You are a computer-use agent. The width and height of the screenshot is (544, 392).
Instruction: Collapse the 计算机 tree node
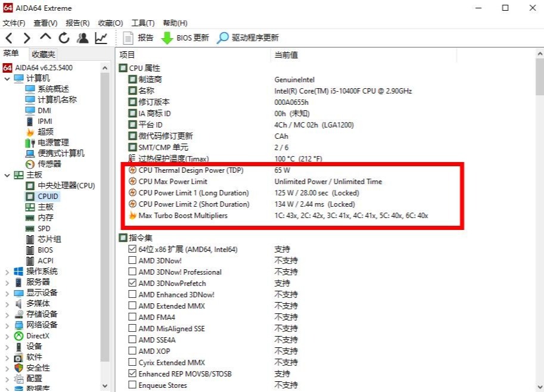(7, 79)
